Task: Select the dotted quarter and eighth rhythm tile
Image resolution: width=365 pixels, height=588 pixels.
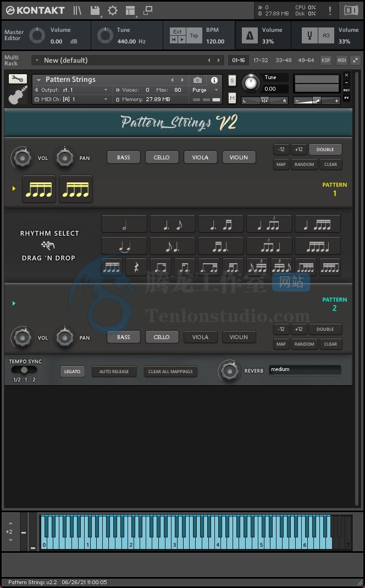Action: tap(173, 224)
